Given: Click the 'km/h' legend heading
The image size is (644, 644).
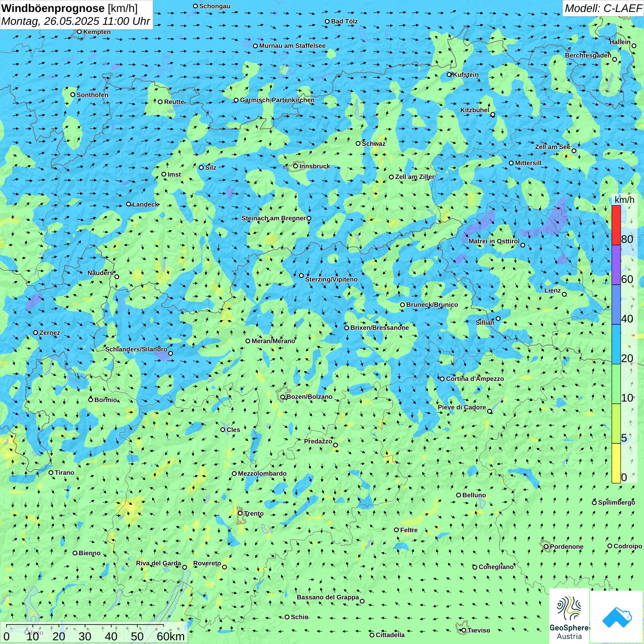Looking at the screenshot, I should click(624, 200).
